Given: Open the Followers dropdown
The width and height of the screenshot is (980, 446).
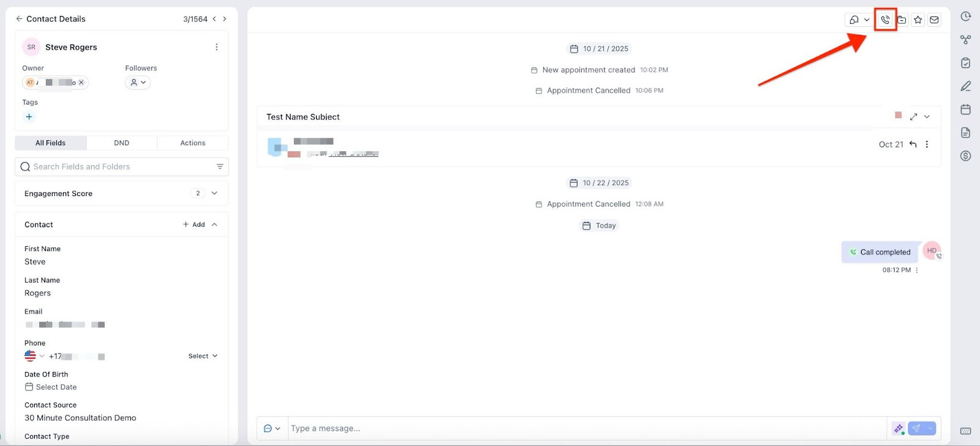Looking at the screenshot, I should click(138, 83).
